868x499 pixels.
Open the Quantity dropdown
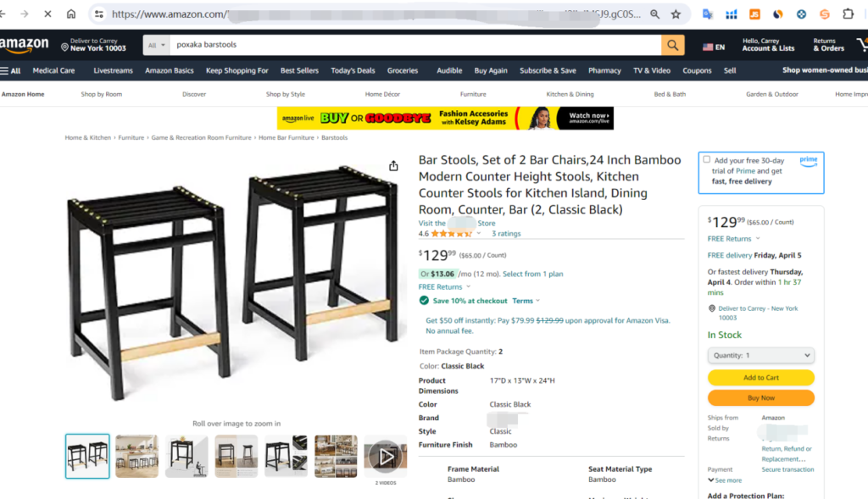click(760, 355)
